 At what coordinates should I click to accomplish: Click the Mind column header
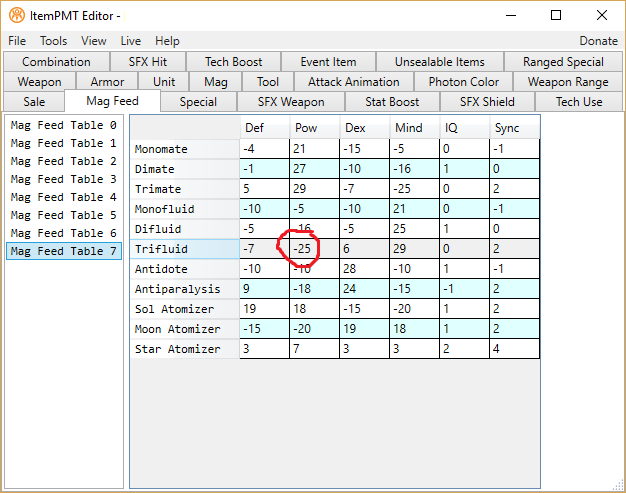[x=414, y=128]
